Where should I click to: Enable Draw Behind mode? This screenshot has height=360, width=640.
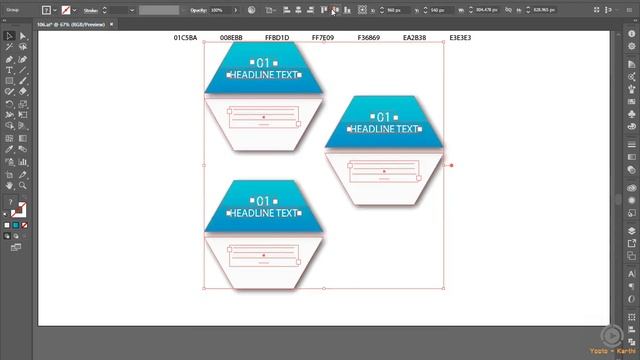coord(16,236)
